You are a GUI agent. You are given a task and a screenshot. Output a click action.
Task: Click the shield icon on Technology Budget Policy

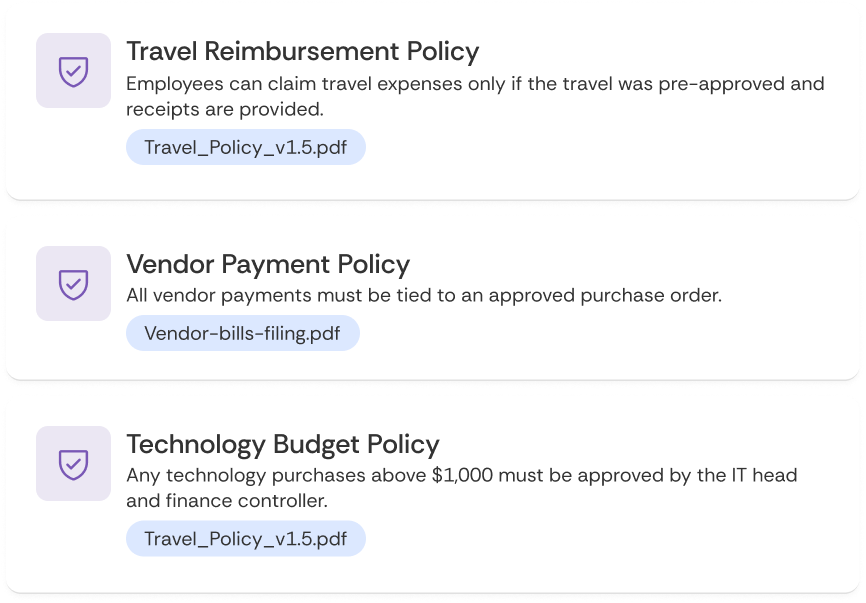point(72,464)
